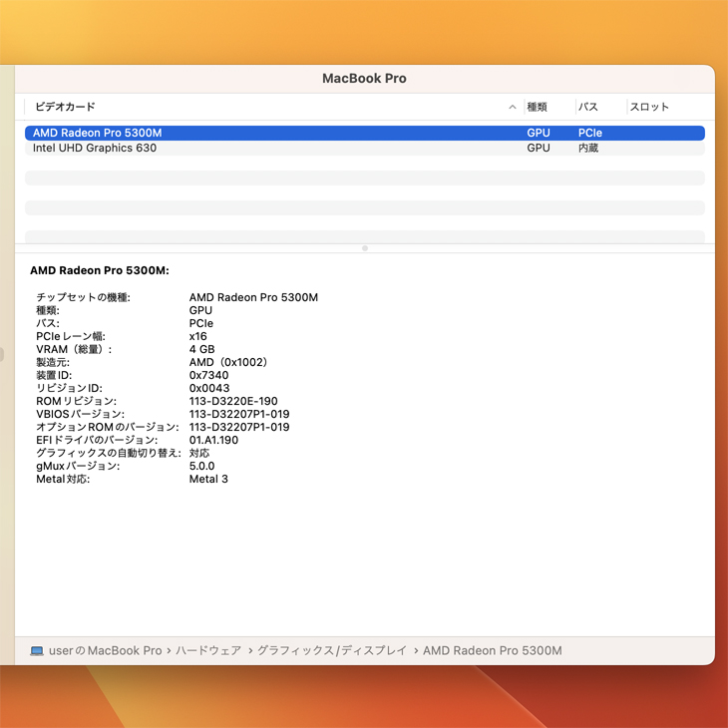Select AMD Radeon Pro 5300M in the video card list

97,133
